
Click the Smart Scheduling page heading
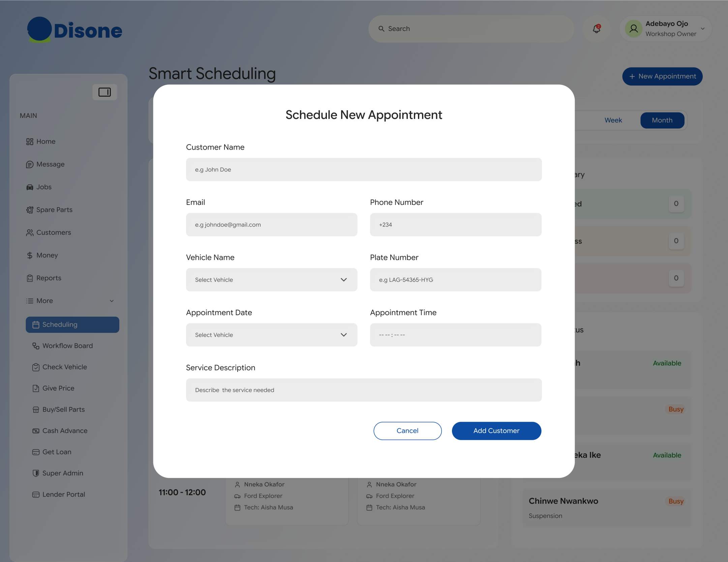pos(212,74)
